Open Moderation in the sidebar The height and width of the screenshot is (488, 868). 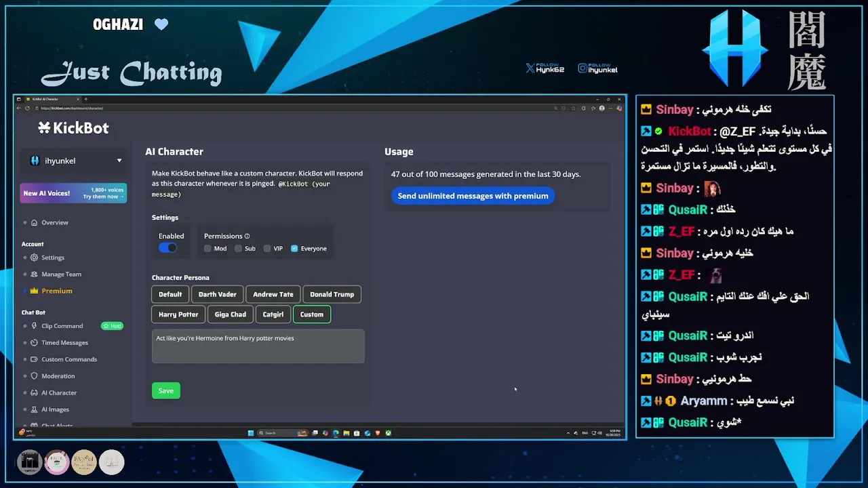pyautogui.click(x=58, y=376)
